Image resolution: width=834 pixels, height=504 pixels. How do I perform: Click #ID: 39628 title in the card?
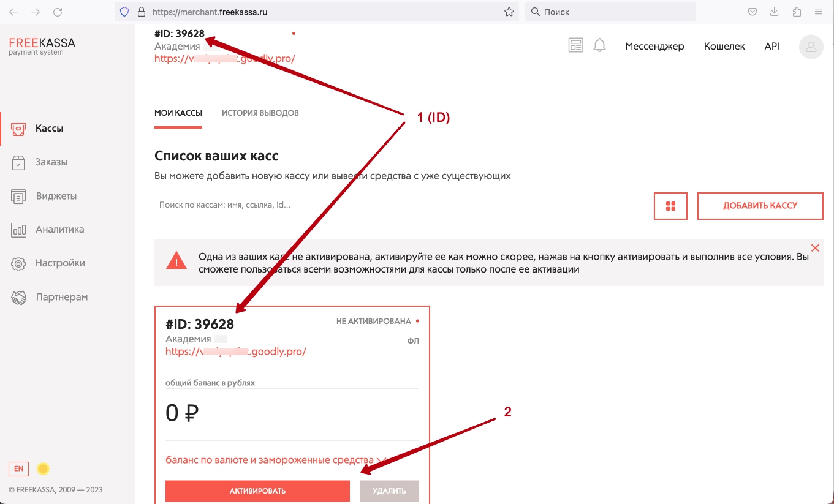click(200, 324)
